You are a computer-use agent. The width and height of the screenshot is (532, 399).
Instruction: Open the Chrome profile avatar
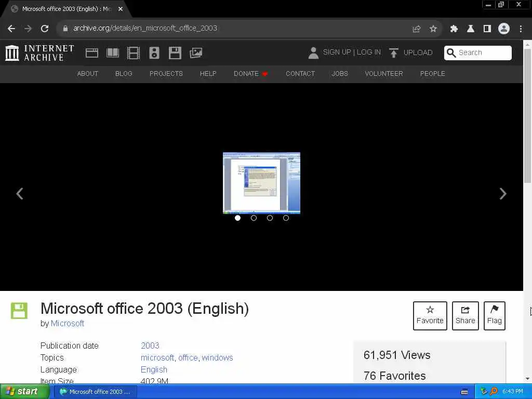(x=504, y=29)
